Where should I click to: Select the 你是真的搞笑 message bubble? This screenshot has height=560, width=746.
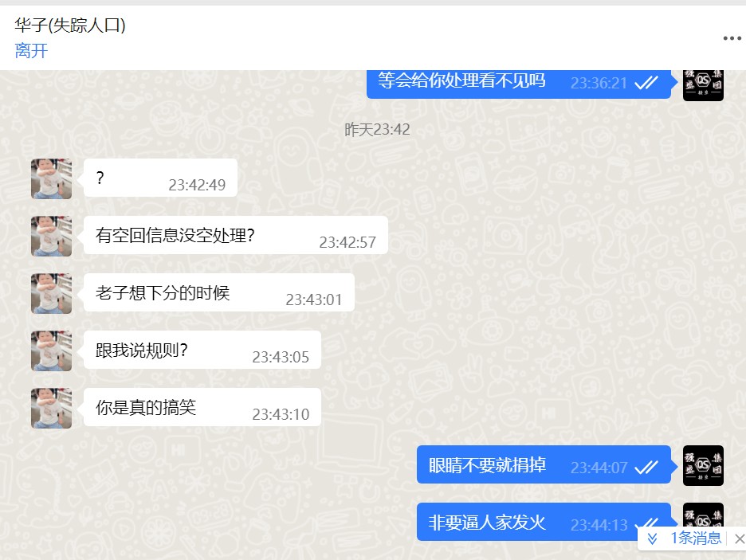[202, 407]
